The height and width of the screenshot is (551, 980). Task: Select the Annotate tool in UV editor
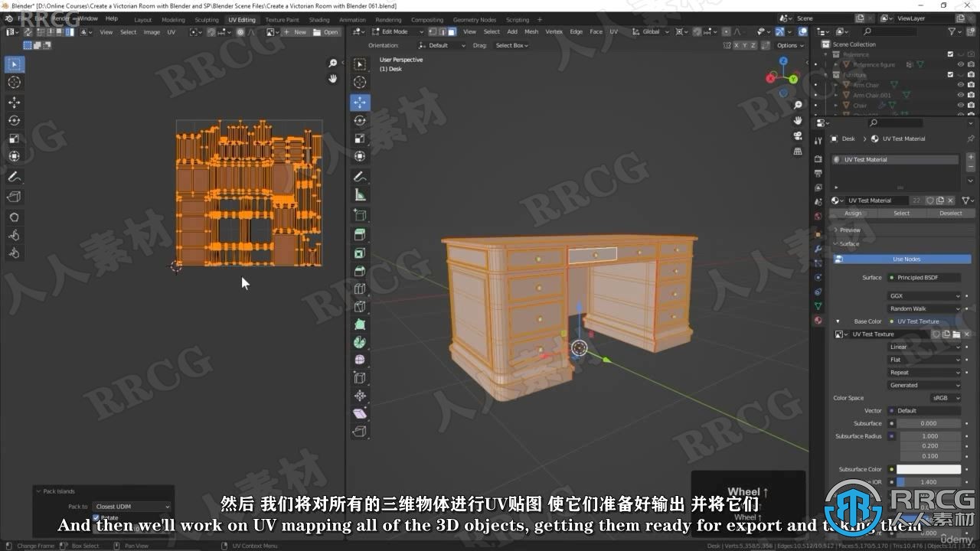(x=15, y=177)
